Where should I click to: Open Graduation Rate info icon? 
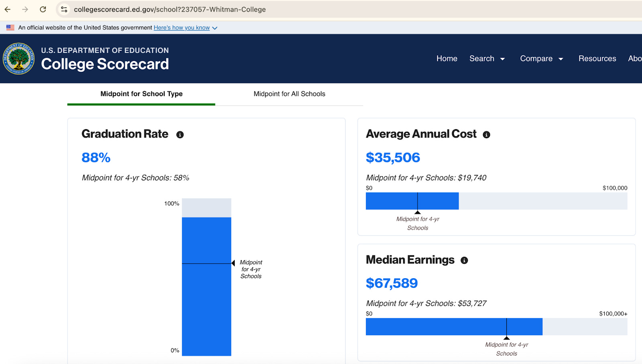pos(180,135)
